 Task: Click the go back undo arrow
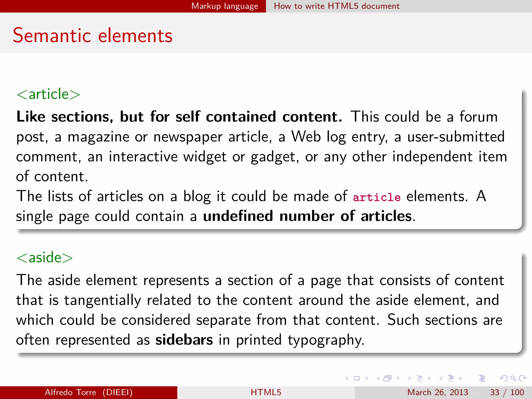pyautogui.click(x=504, y=378)
